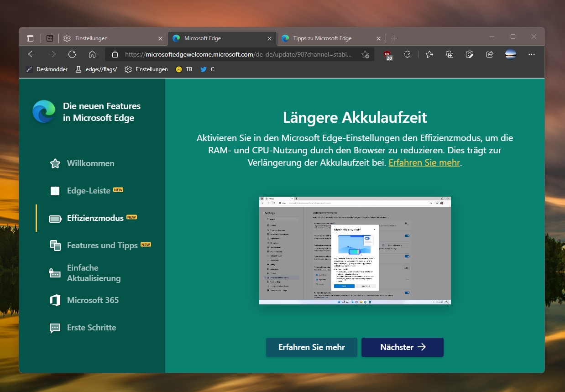
Task: Open the browser essentials icon
Action: coord(470,54)
